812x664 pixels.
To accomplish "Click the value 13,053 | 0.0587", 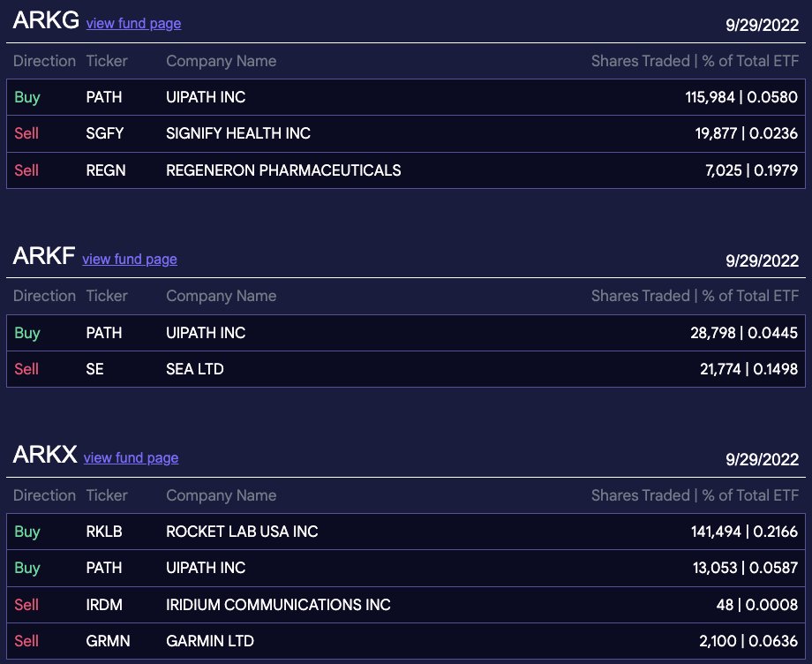I will [x=745, y=568].
